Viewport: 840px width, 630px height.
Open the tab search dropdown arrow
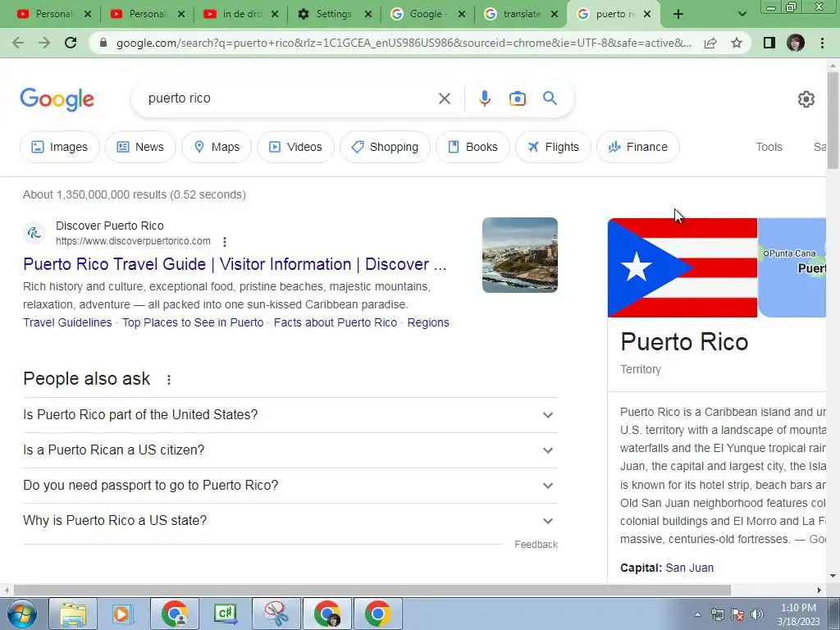(x=742, y=14)
